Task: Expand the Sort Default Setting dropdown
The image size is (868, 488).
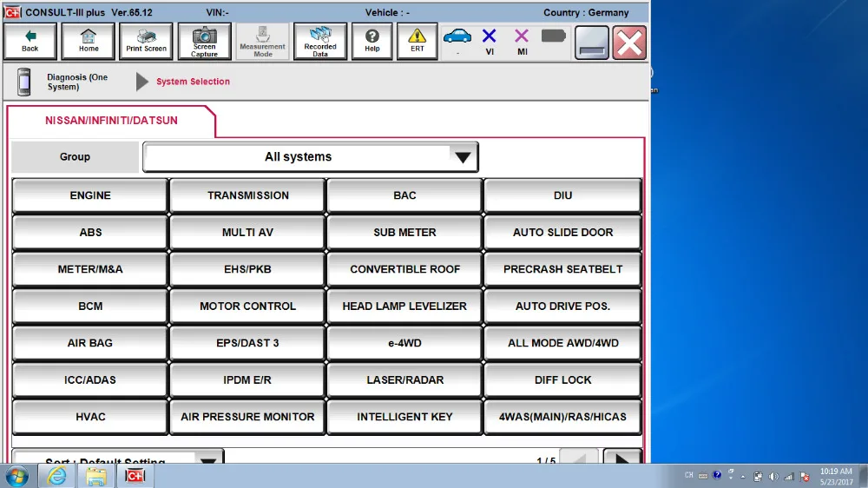Action: point(118,458)
